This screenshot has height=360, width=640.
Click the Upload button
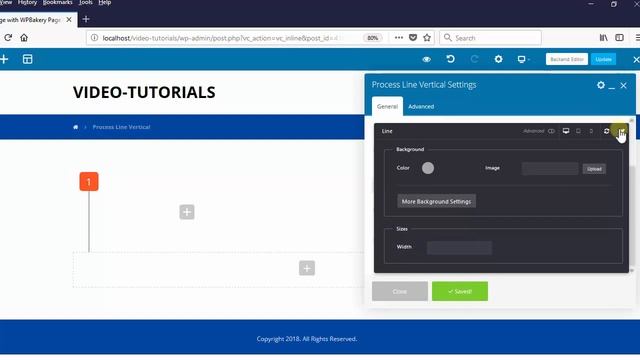pyautogui.click(x=594, y=169)
